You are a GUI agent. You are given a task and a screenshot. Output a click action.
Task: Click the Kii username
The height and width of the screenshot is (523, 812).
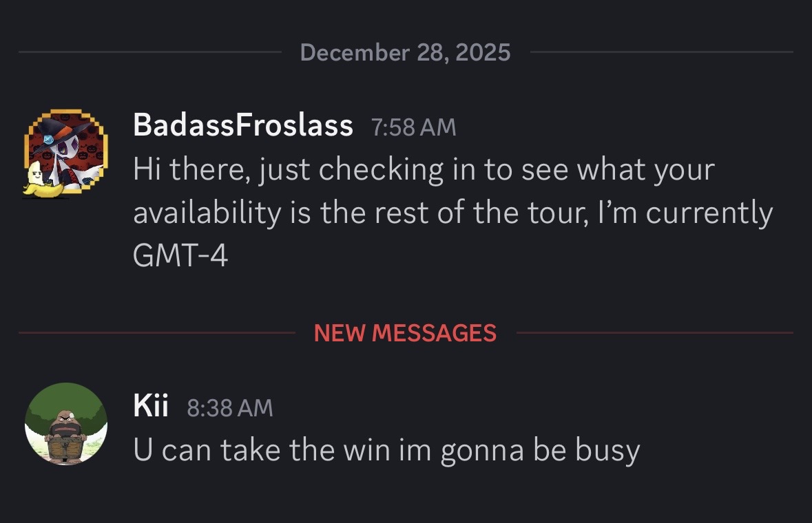[x=151, y=406]
